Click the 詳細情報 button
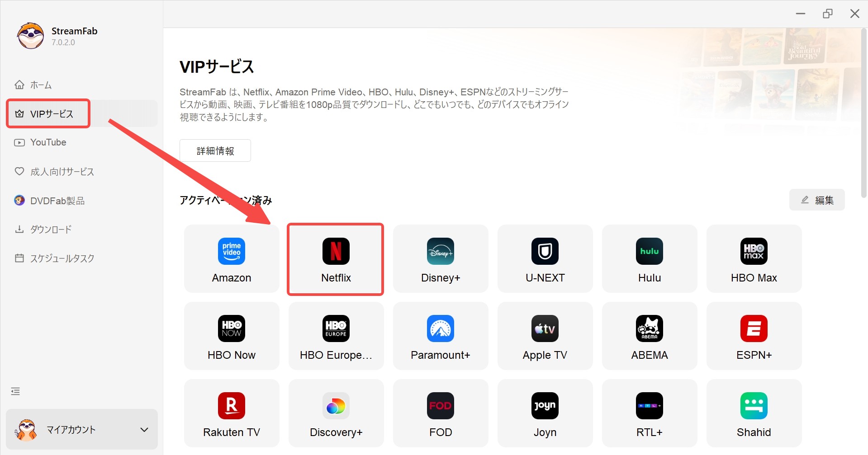Viewport: 868px width, 455px height. coord(215,150)
